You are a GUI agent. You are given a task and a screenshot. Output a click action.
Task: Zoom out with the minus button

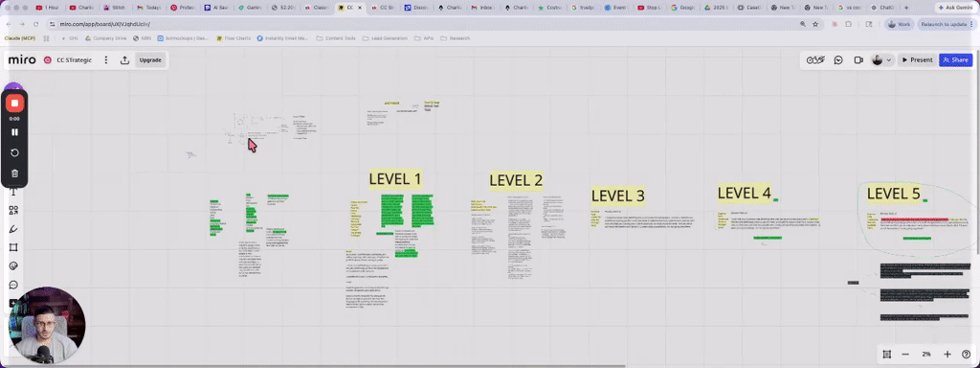pos(905,355)
